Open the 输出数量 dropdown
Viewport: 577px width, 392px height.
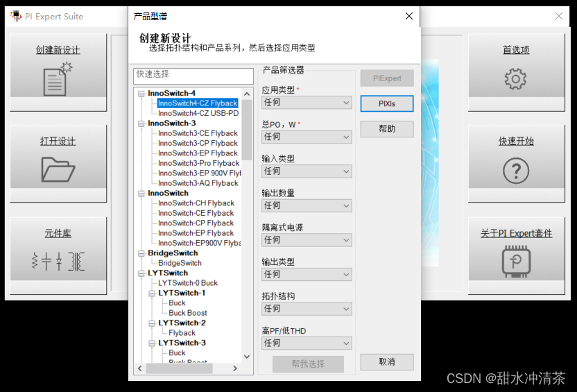tap(307, 205)
